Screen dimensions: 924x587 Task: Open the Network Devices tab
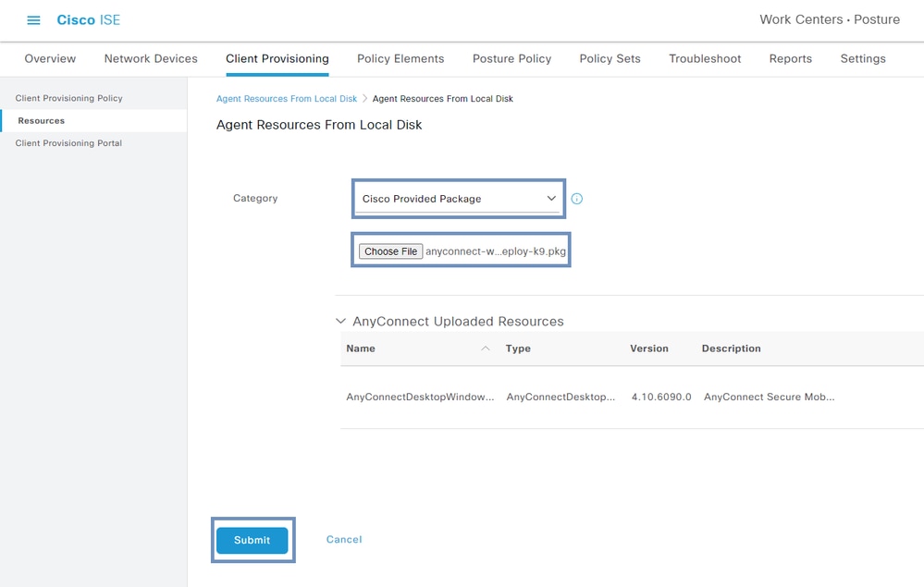click(x=151, y=59)
